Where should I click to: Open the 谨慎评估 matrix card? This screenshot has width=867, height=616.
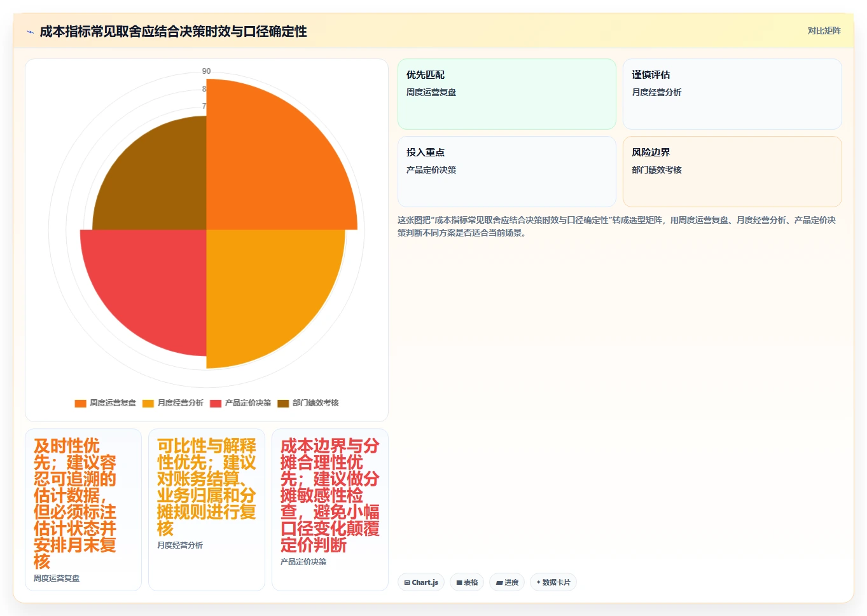pos(732,94)
